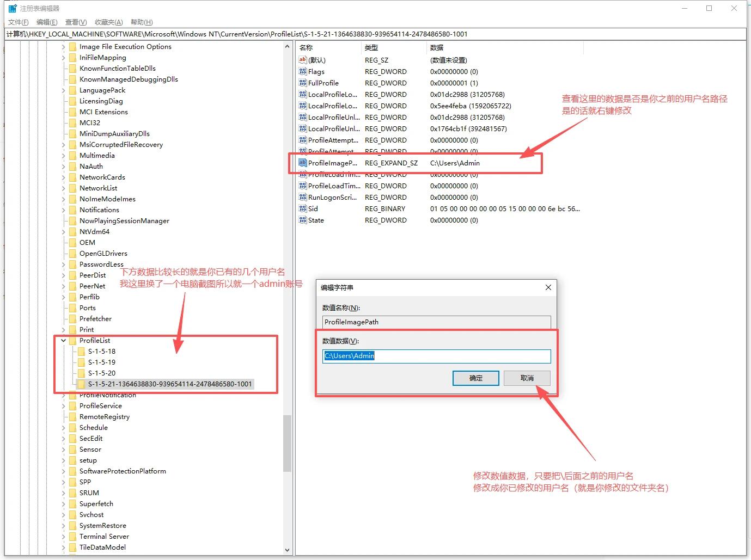Screen dimensions: 751x560
Task: Click the (默认) default value icon
Action: 303,60
